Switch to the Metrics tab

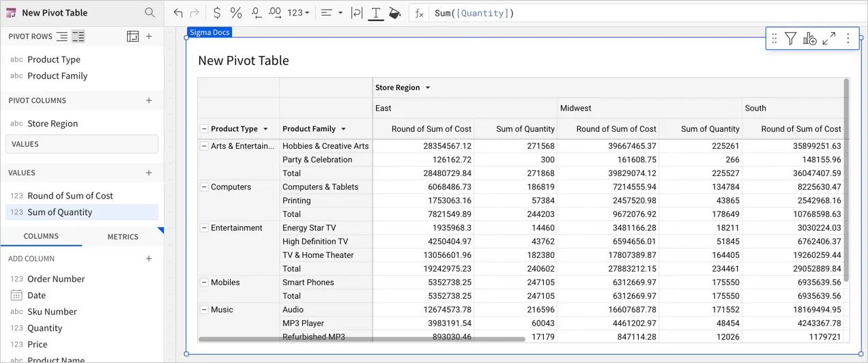coord(123,237)
